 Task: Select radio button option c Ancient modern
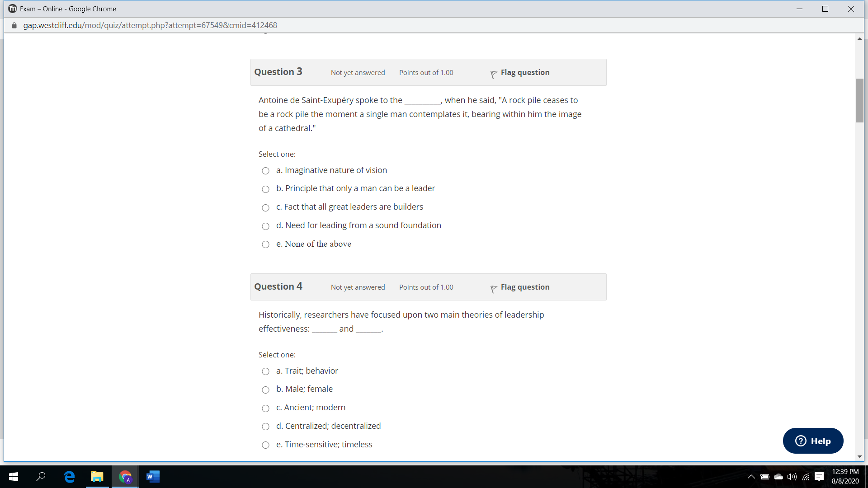(x=266, y=408)
